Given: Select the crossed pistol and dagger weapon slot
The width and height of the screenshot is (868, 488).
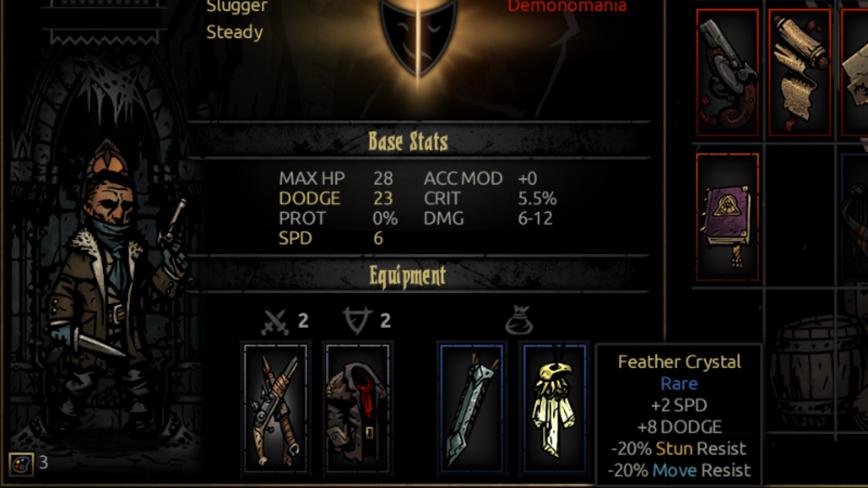Looking at the screenshot, I should click(x=276, y=408).
